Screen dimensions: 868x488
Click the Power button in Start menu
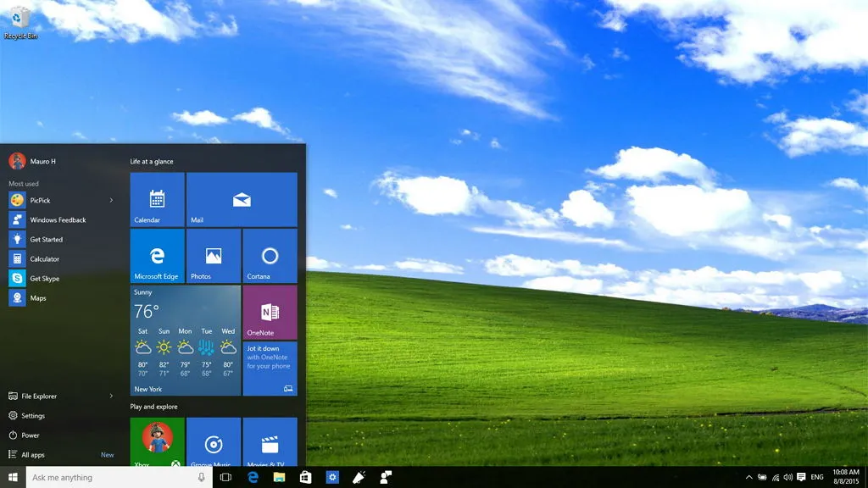31,435
